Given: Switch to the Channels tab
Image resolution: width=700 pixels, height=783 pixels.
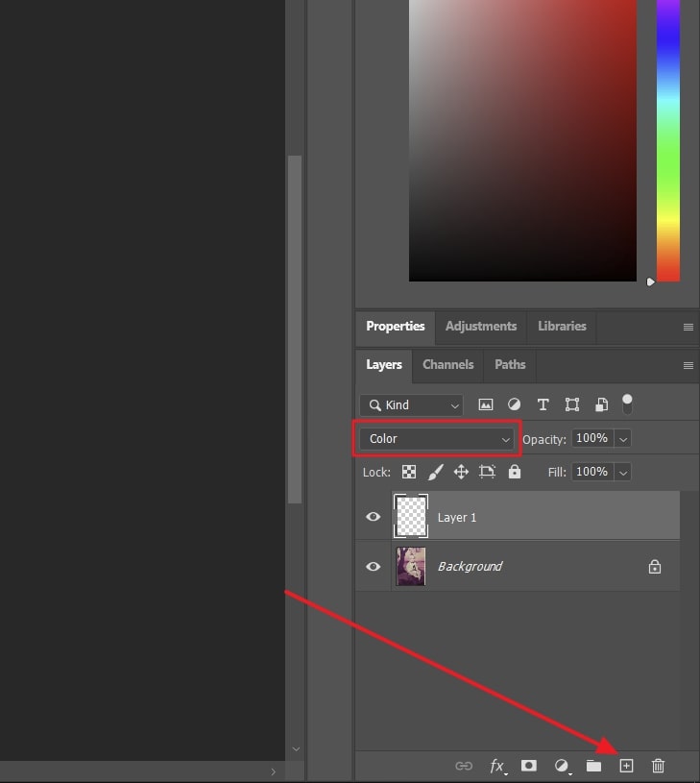Looking at the screenshot, I should [447, 365].
